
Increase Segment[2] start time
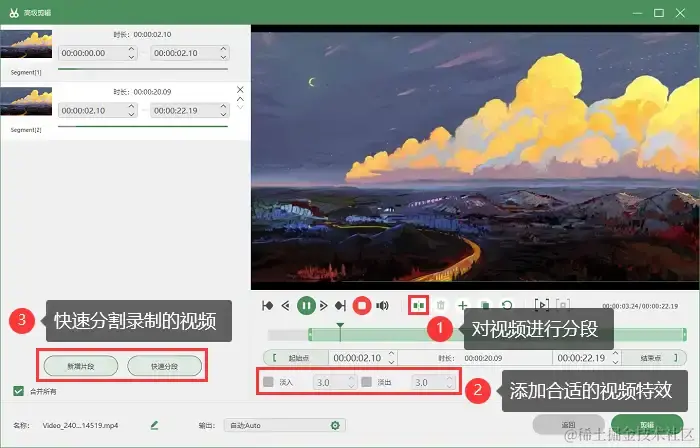(x=131, y=107)
